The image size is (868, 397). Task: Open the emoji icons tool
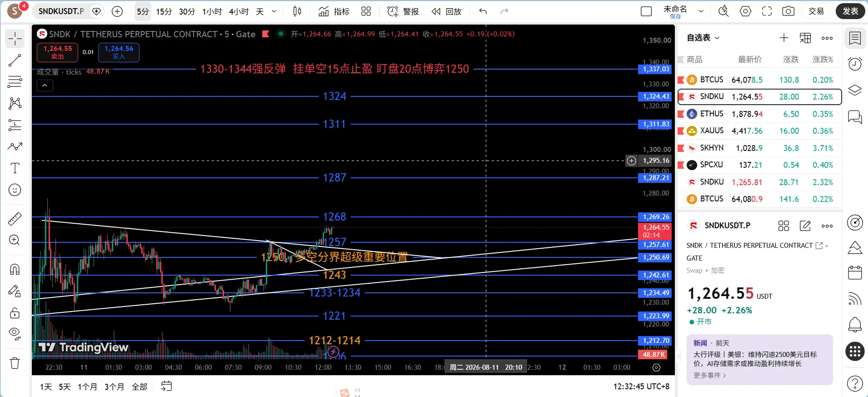15,190
